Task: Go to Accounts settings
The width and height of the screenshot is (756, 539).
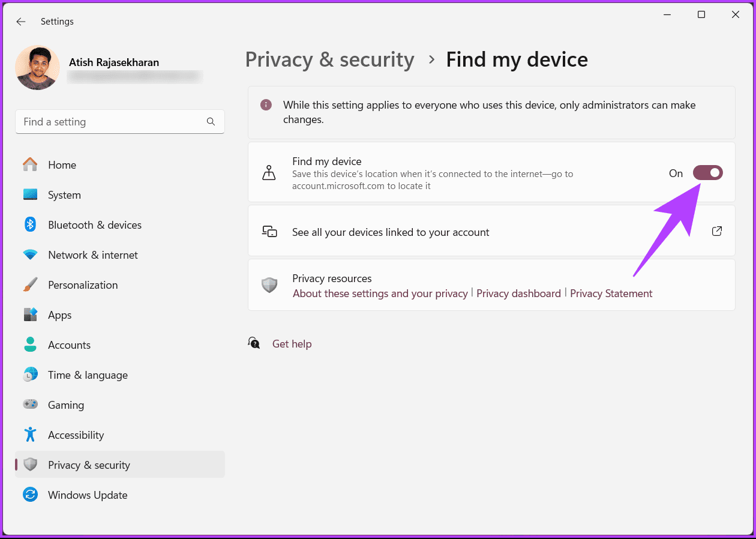Action: click(120, 345)
